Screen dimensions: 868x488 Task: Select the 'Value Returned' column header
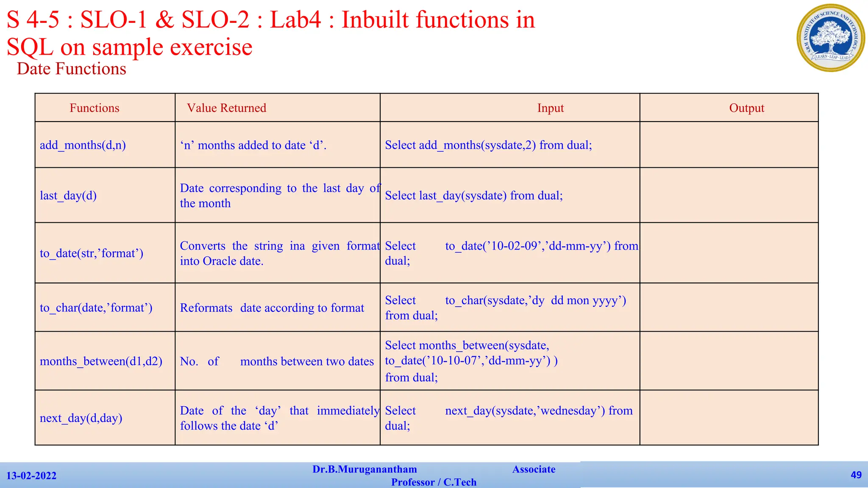226,108
